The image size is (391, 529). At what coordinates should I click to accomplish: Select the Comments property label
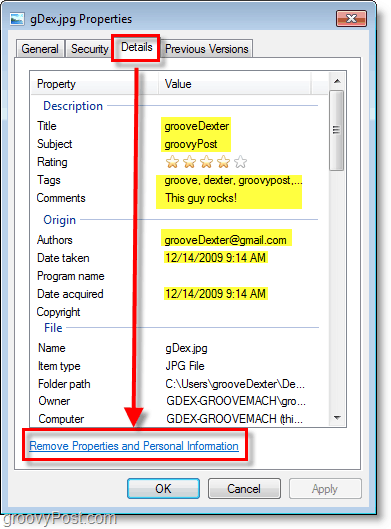pos(61,198)
